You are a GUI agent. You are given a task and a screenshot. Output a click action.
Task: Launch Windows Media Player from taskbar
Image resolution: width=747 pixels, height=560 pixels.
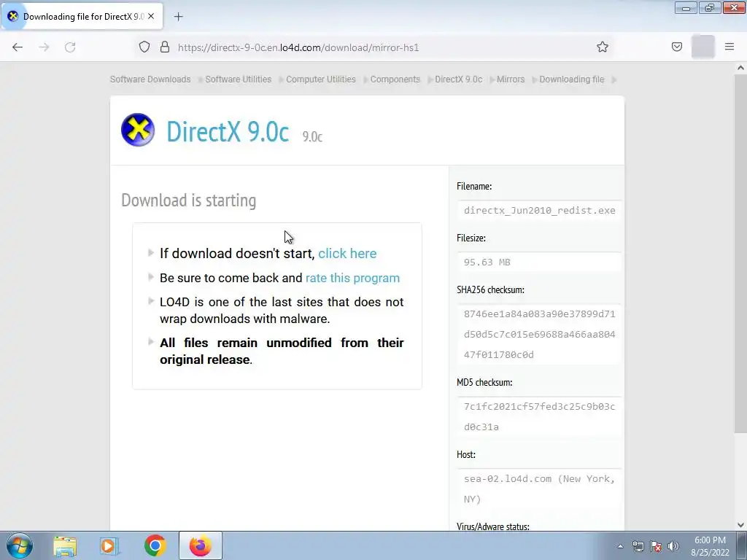(109, 546)
